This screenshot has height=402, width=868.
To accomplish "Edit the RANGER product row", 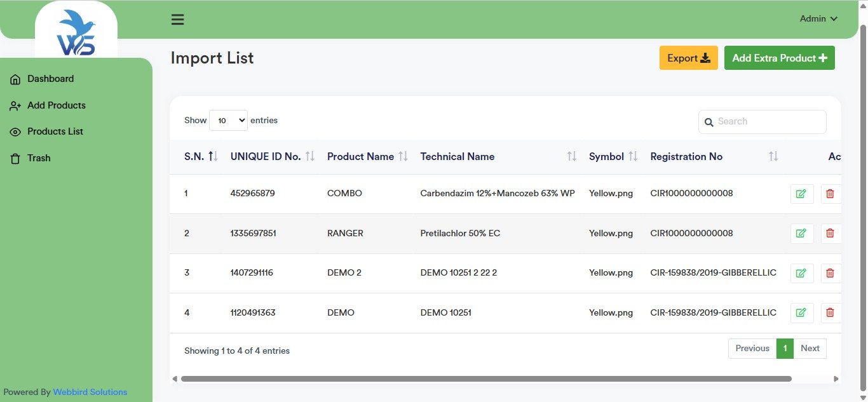I will pos(801,234).
